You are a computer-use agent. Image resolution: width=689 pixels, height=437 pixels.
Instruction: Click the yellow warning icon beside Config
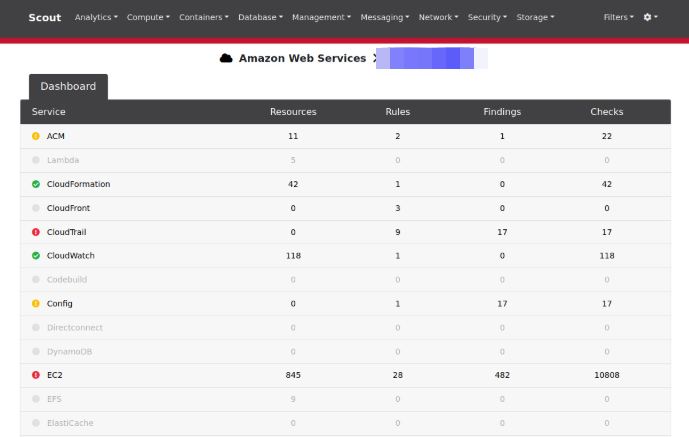tap(36, 303)
